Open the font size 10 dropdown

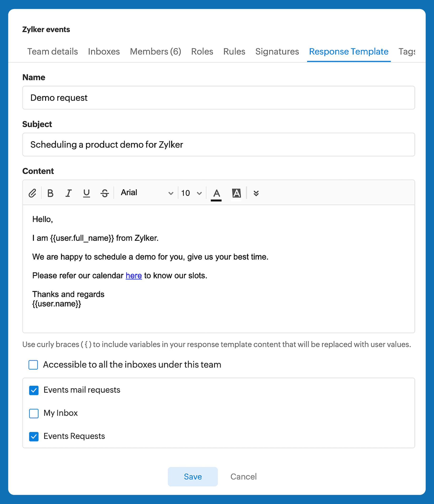192,193
